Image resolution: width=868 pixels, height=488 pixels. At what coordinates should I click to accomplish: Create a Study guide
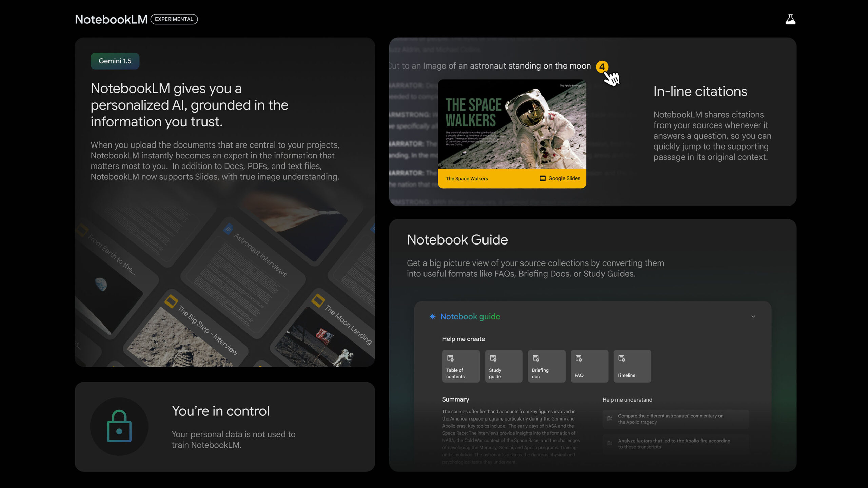pos(504,366)
